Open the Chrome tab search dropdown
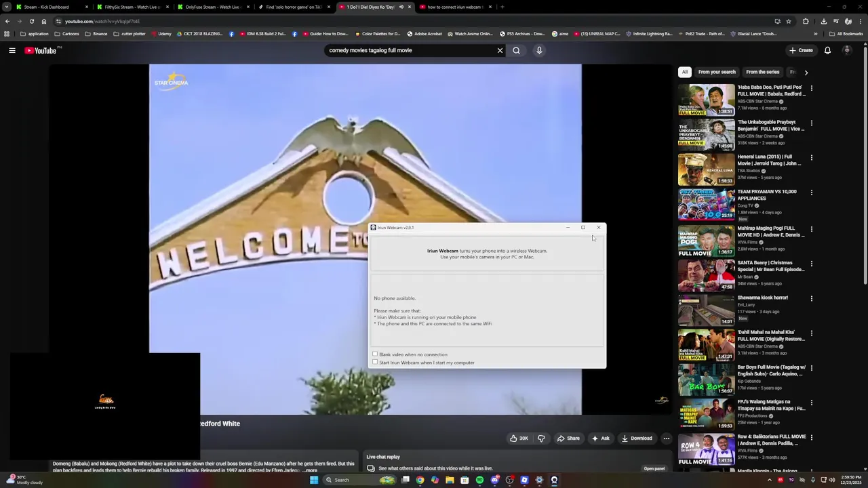Viewport: 868px width, 488px height. coord(7,7)
